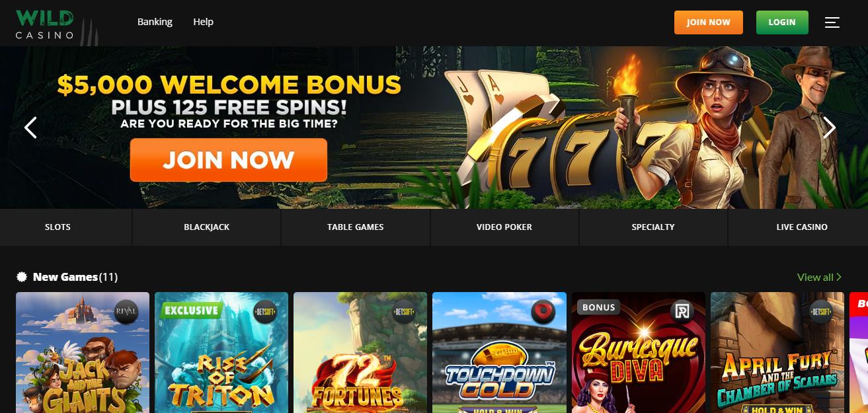Advance to the next banner slide arrow
This screenshot has width=868, height=413.
coord(829,128)
